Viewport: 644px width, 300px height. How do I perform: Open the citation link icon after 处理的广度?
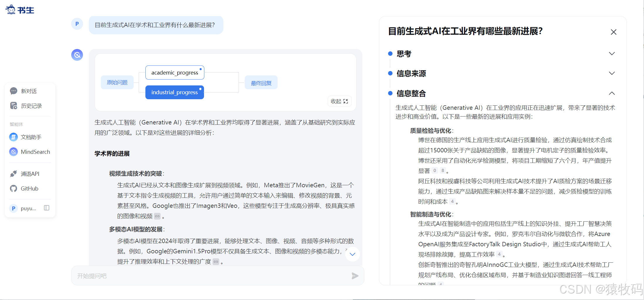[x=216, y=262]
